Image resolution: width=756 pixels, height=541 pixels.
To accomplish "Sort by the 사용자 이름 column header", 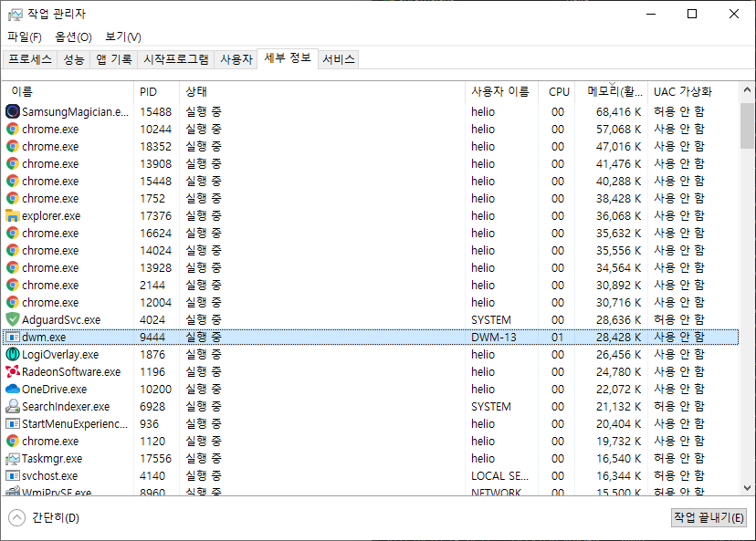I will coord(502,91).
